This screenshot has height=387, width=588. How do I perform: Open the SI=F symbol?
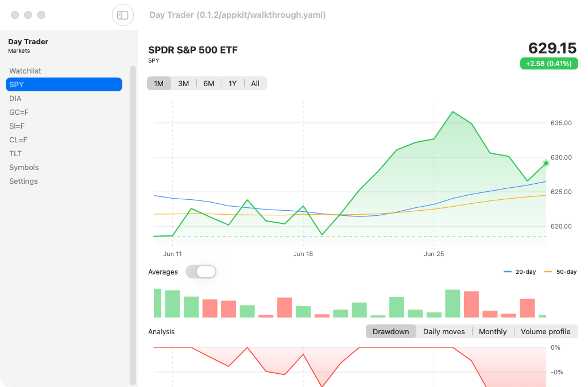[x=64, y=126]
